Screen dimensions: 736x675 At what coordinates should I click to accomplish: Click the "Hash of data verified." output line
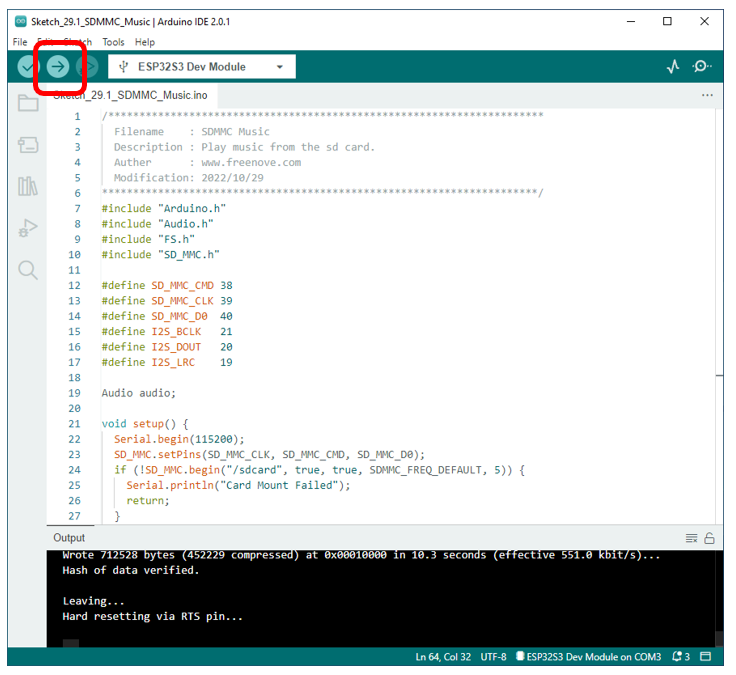131,570
